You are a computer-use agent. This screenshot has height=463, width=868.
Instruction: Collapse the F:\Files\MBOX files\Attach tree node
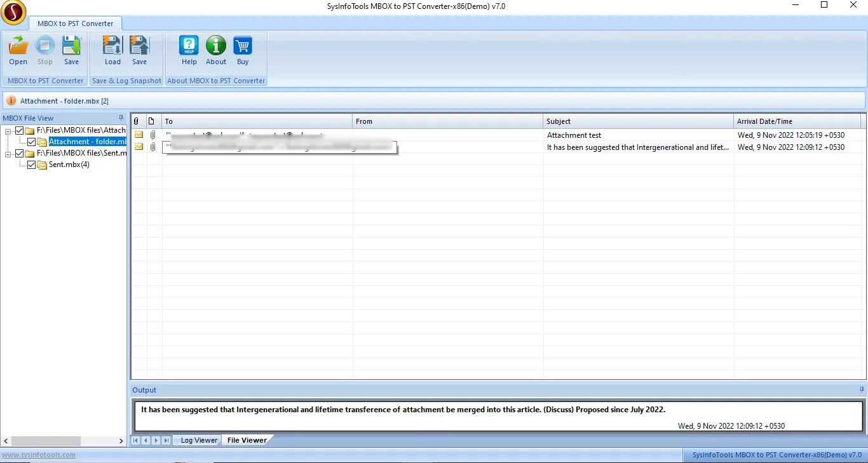(8, 131)
